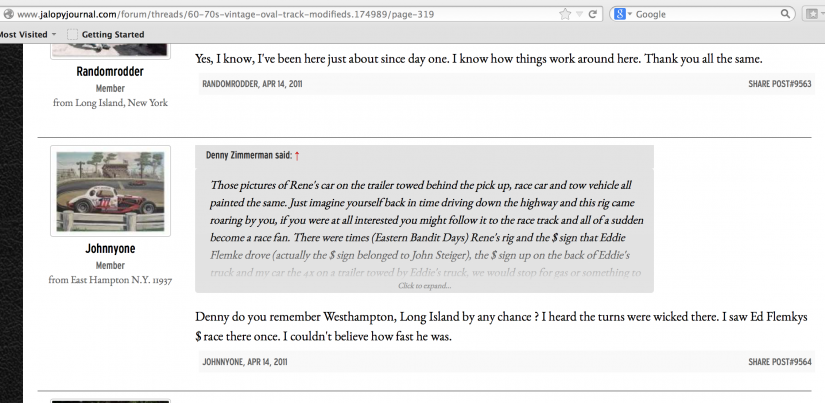Reload the page with the refresh icon
The height and width of the screenshot is (403, 825).
[592, 14]
